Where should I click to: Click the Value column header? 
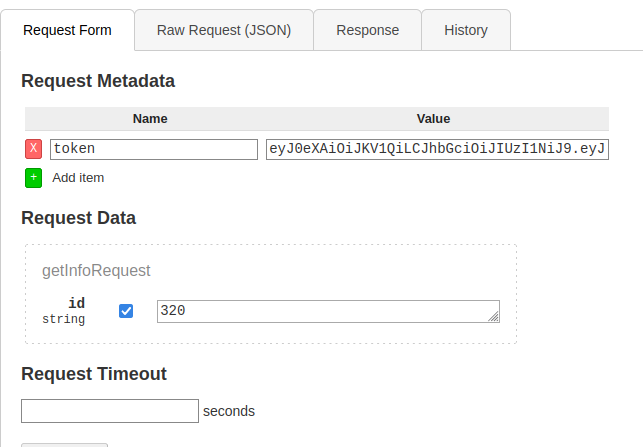[x=433, y=119]
